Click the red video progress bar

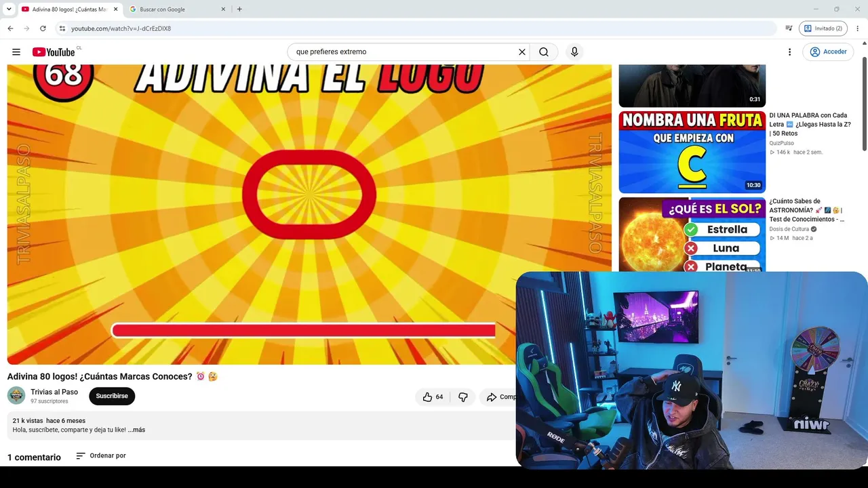[x=303, y=330]
